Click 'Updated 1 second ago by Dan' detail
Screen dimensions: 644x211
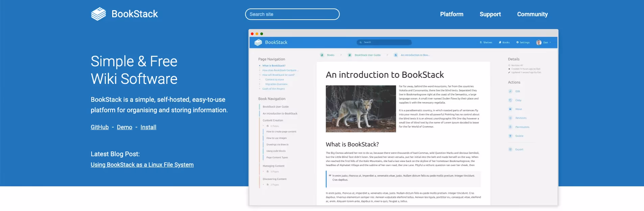(525, 72)
